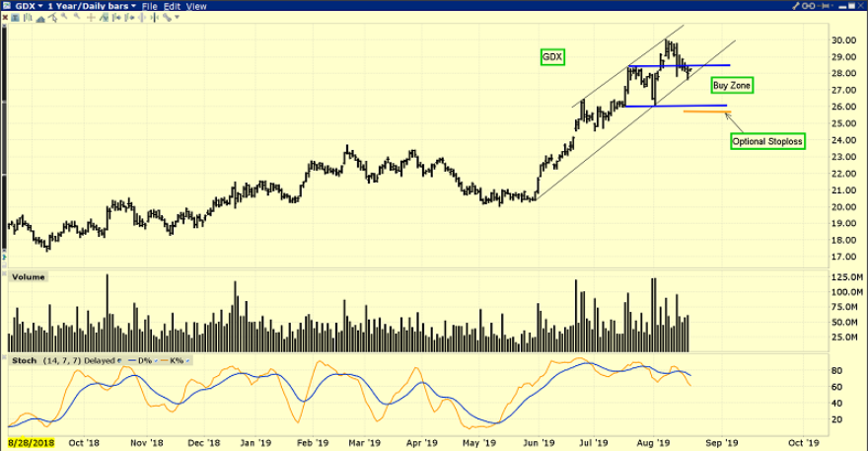Click the second magnifier zoom icon
This screenshot has height=451, width=868.
coord(77,16)
